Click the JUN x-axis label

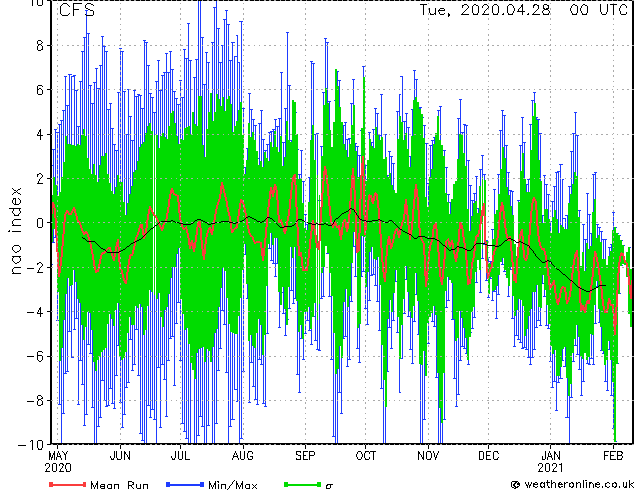pos(120,456)
